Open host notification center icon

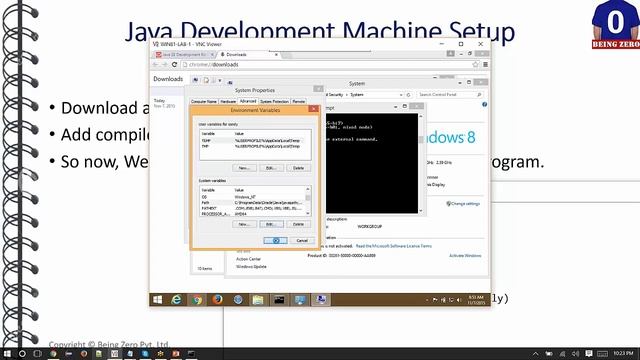point(589,353)
